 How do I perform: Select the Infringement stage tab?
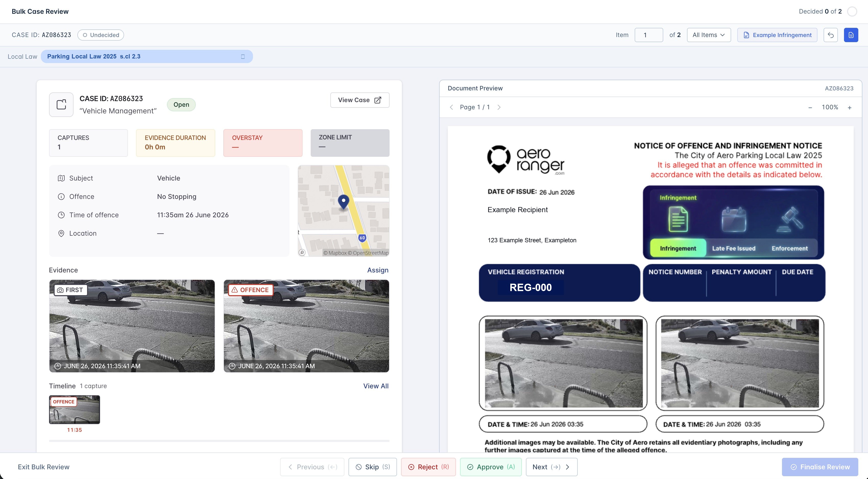point(678,248)
